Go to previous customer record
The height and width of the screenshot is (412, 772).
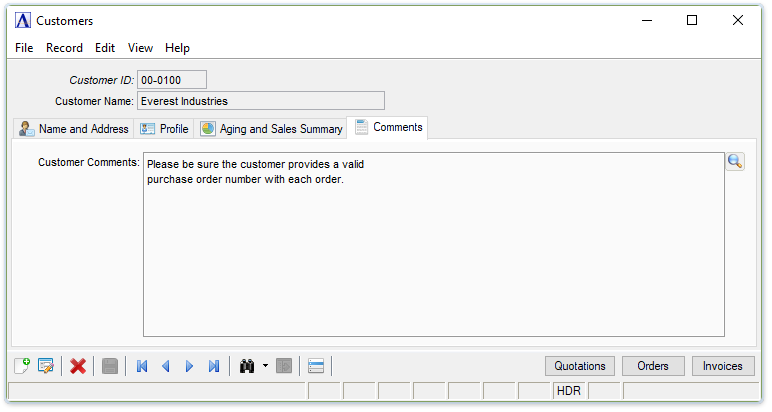[166, 366]
